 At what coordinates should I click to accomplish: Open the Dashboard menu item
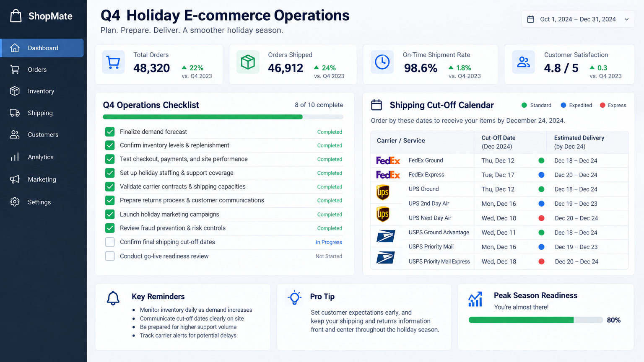point(42,48)
